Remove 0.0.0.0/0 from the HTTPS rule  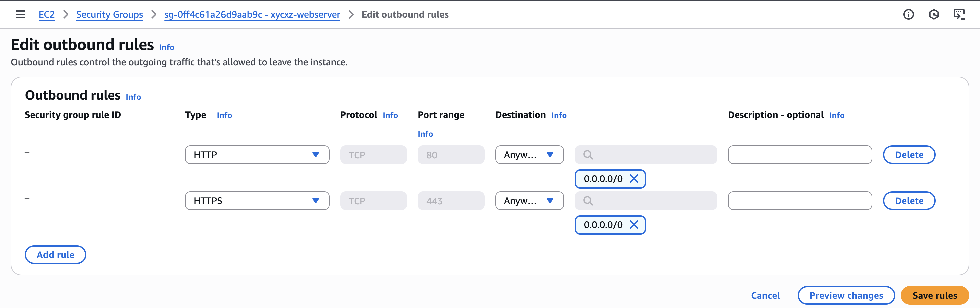point(634,225)
